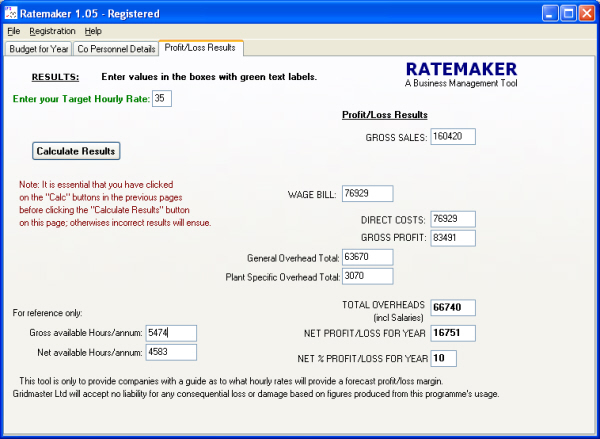
Task: Select the Profit/Loss Results tab
Action: point(198,47)
